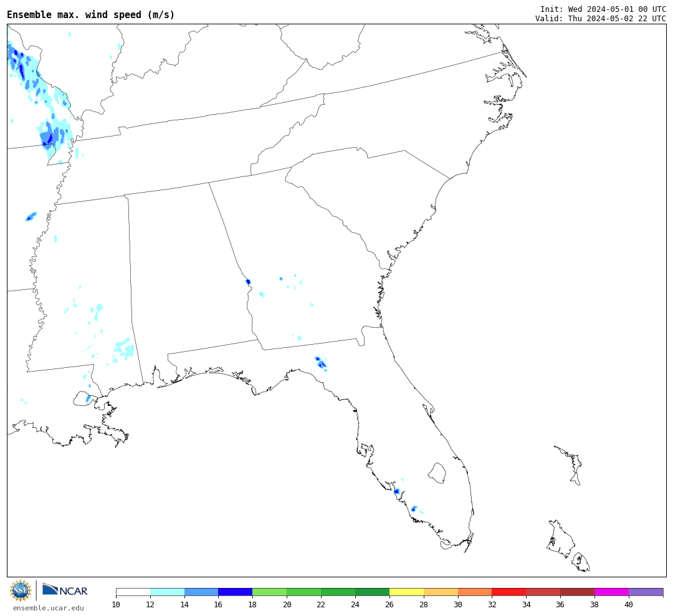Select the 'Init: Wed 2024-05-01 00 UTC' text
Screen dimensions: 673x616
(x=603, y=9)
